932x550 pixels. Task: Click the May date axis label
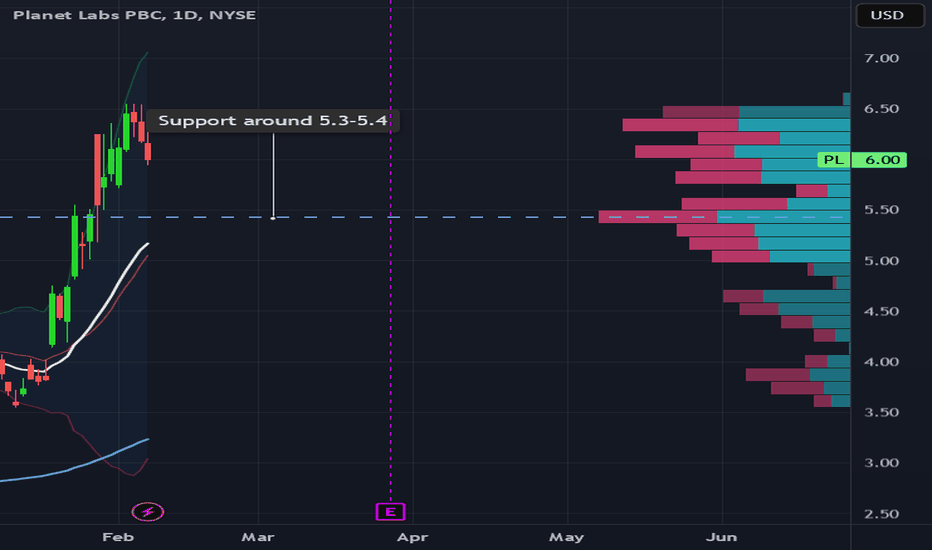[566, 538]
